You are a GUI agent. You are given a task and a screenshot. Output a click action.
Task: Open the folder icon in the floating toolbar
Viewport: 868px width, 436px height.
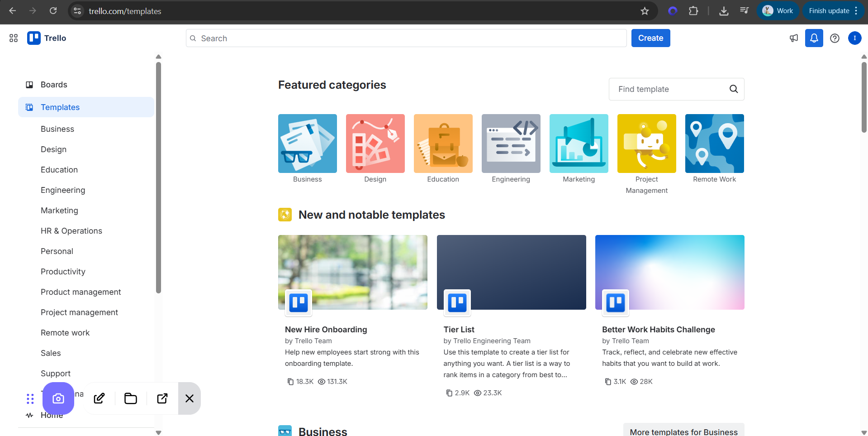(x=131, y=398)
